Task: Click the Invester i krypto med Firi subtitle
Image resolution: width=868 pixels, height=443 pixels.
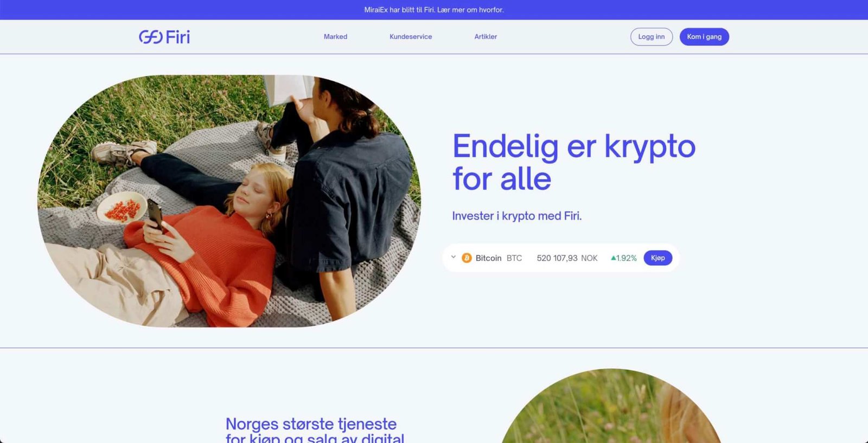Action: coord(517,216)
